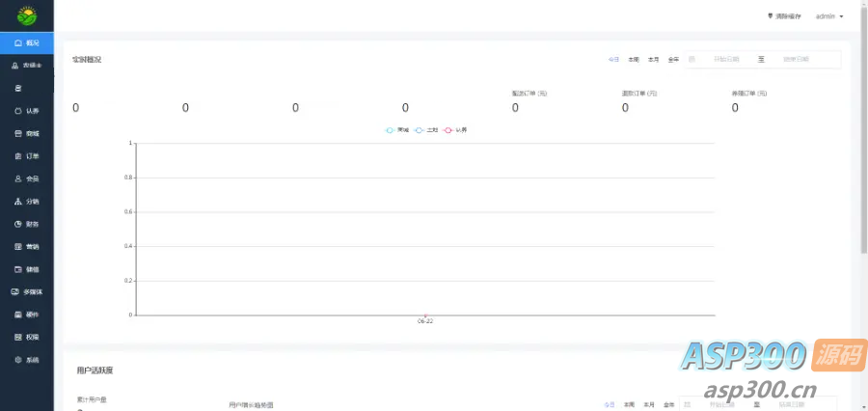This screenshot has height=411, width=868.
Task: Open the 多媒体 sidebar section
Action: click(27, 292)
